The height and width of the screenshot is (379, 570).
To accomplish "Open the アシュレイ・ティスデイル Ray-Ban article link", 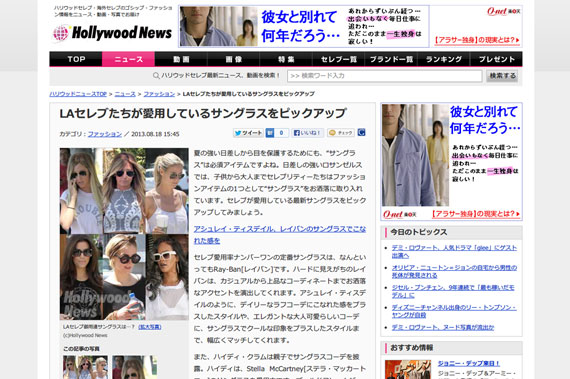I will coord(280,235).
